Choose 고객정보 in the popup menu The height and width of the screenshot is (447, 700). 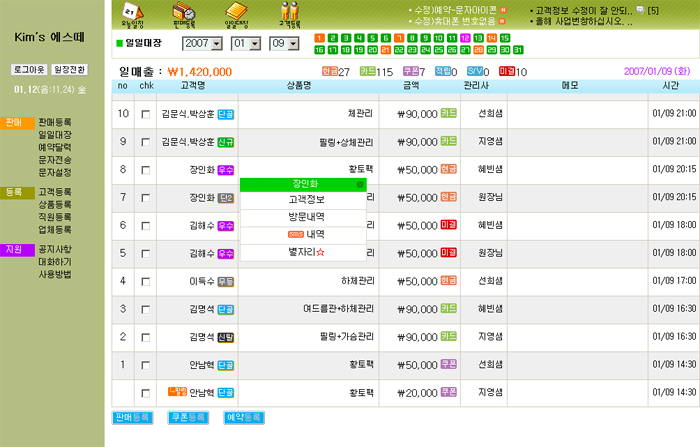click(x=303, y=199)
